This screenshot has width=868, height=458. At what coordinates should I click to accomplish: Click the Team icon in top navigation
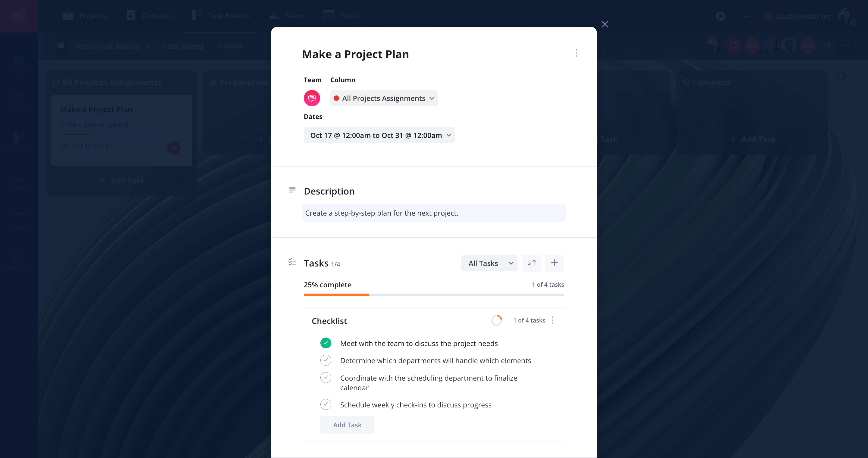pos(273,15)
